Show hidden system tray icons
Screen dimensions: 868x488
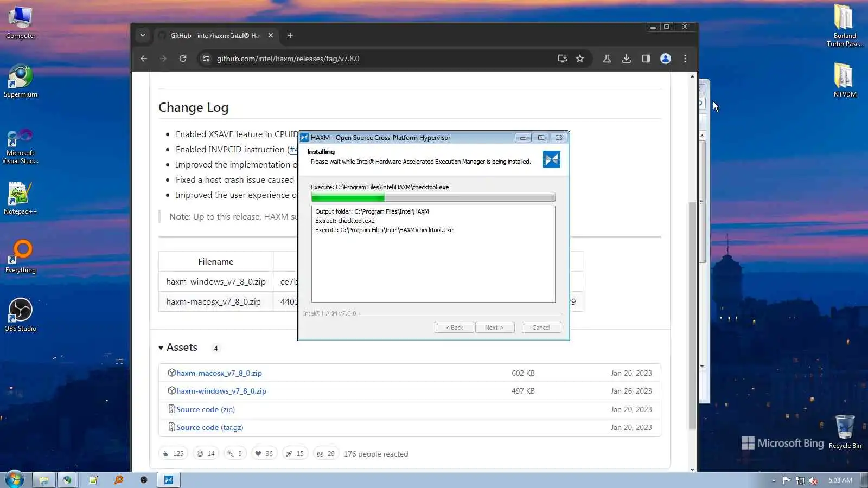click(774, 480)
